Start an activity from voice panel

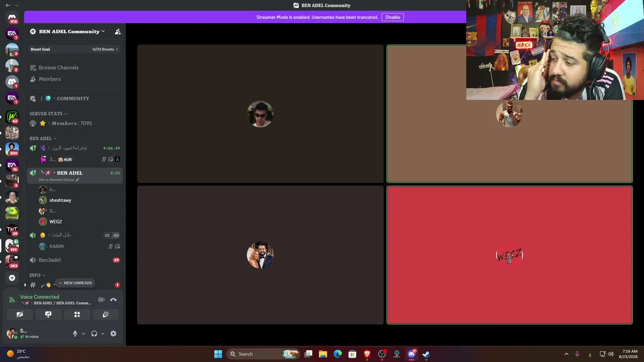(77, 314)
